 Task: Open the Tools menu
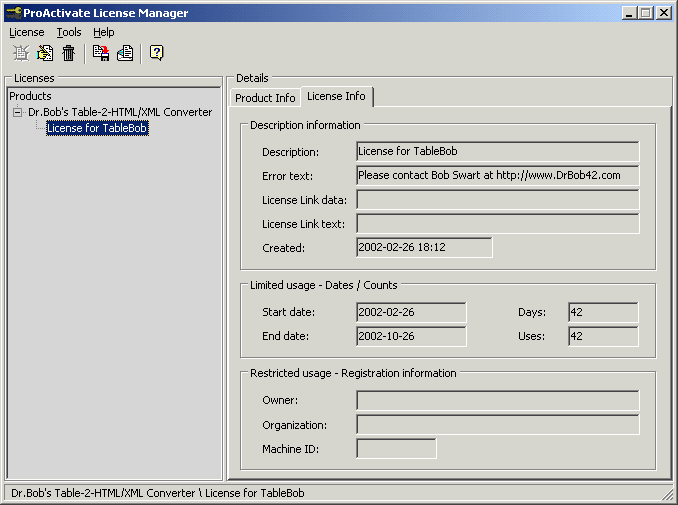(69, 32)
